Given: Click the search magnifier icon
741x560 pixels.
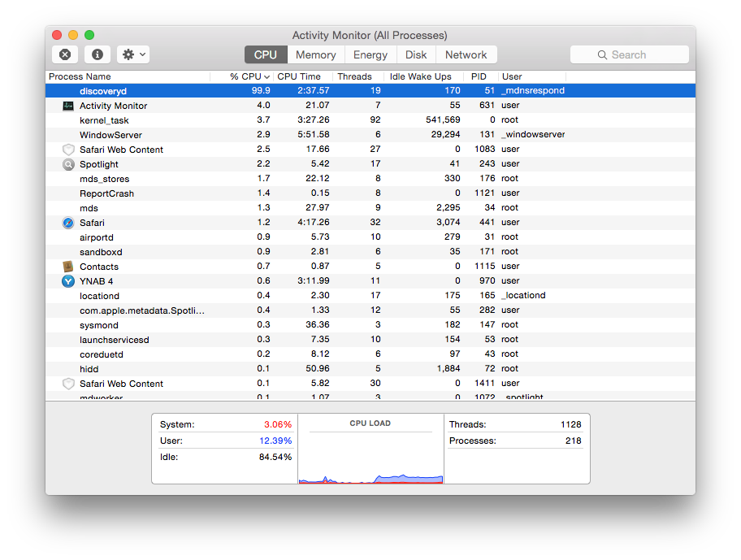Looking at the screenshot, I should pyautogui.click(x=602, y=54).
